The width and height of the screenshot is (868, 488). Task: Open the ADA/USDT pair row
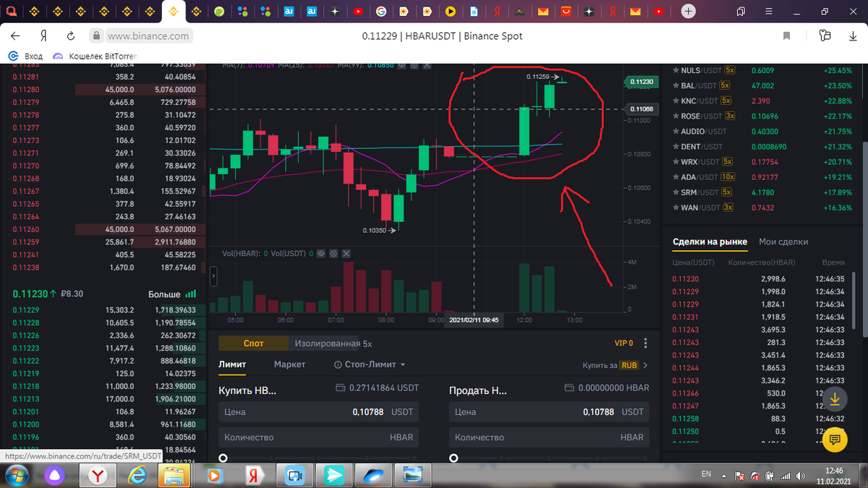point(762,177)
